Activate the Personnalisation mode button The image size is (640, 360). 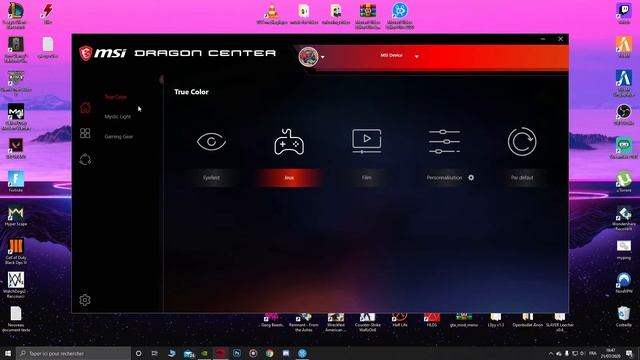[444, 178]
